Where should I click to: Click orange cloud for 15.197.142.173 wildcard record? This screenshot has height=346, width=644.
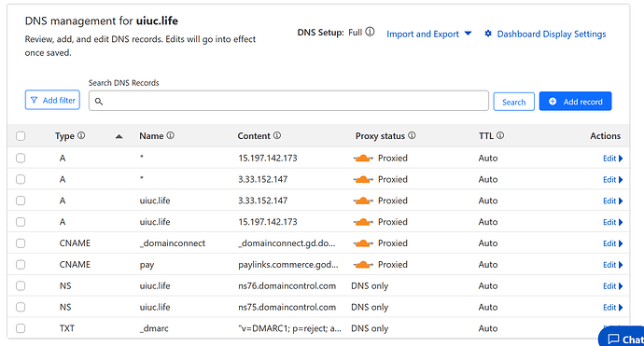point(363,158)
